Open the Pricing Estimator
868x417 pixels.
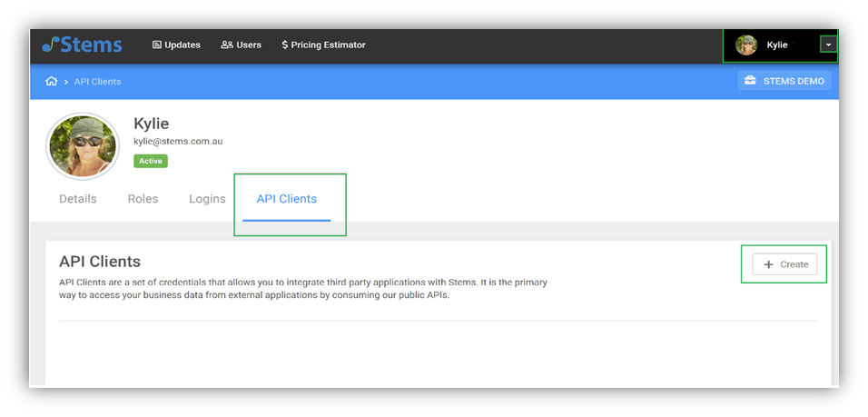point(323,45)
